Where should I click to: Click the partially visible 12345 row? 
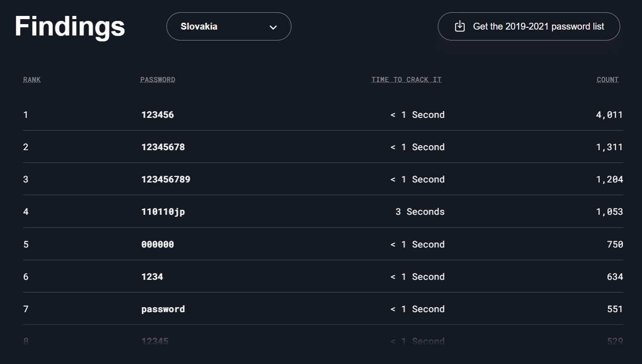(155, 341)
